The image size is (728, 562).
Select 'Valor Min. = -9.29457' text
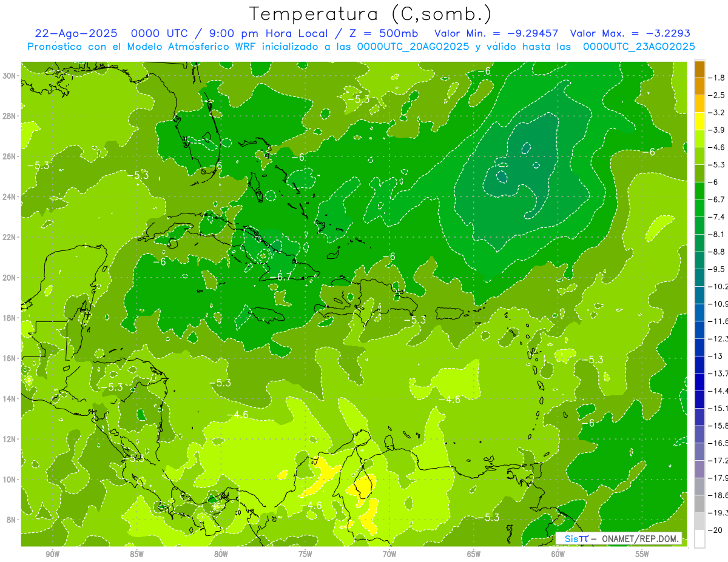[x=497, y=33]
